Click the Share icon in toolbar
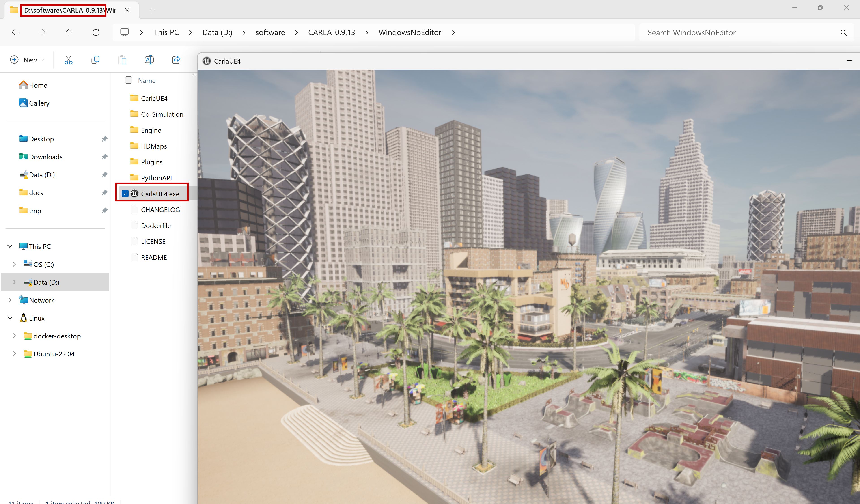 pyautogui.click(x=176, y=60)
